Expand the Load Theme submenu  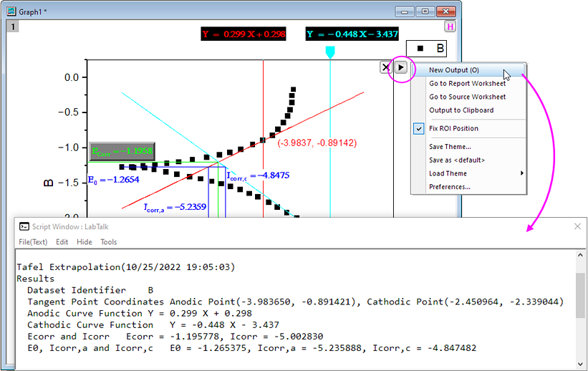point(448,173)
